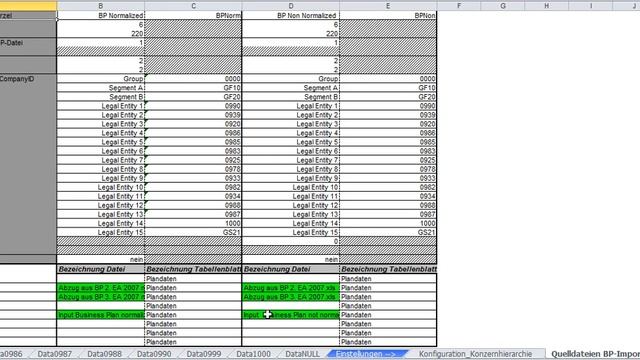Click the 'GS21' cell in column E

tap(388, 232)
